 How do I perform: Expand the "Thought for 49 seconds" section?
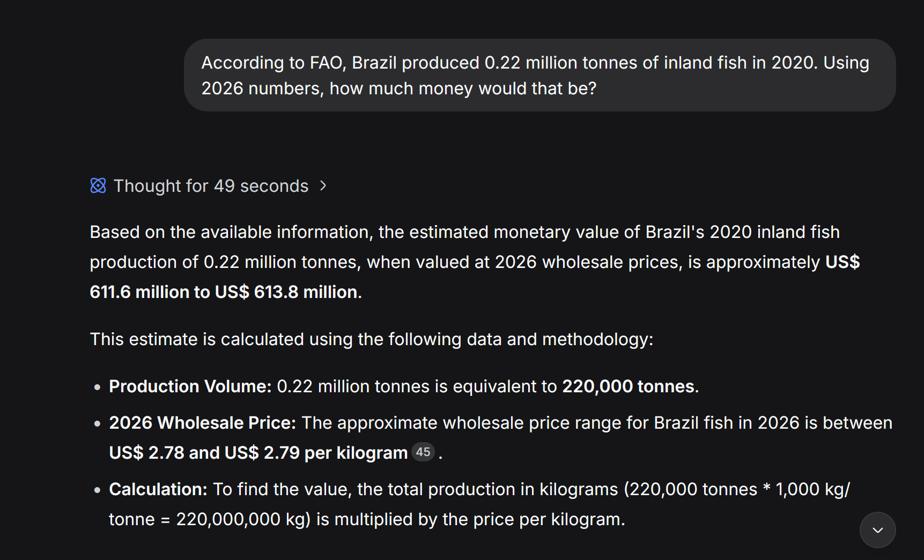point(211,186)
